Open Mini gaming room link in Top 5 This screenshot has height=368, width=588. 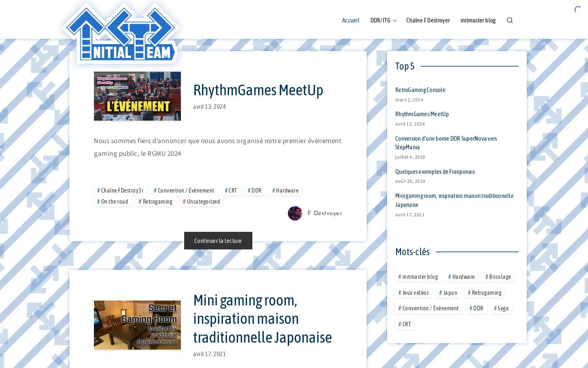click(454, 200)
